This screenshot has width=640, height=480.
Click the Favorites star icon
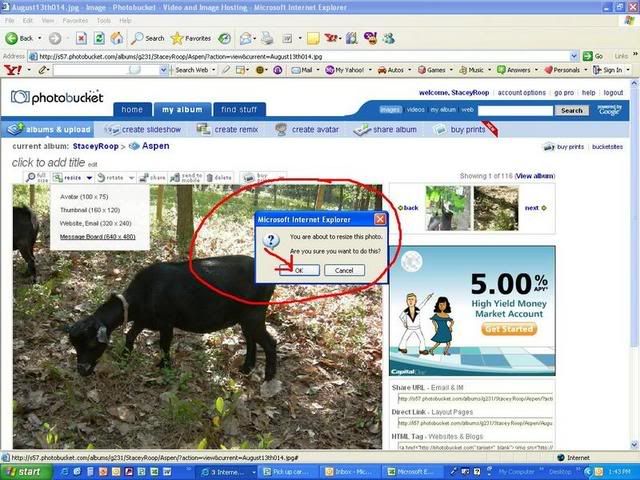click(177, 38)
